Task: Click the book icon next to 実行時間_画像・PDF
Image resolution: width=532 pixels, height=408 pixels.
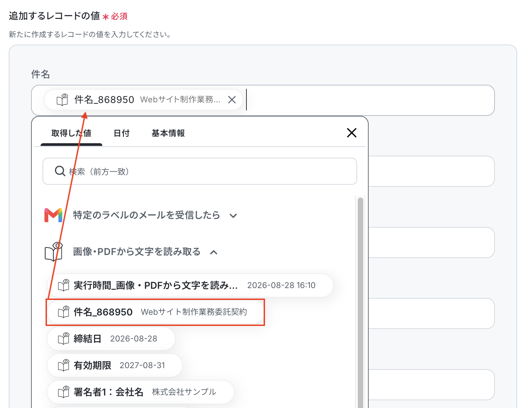Action: (x=64, y=285)
